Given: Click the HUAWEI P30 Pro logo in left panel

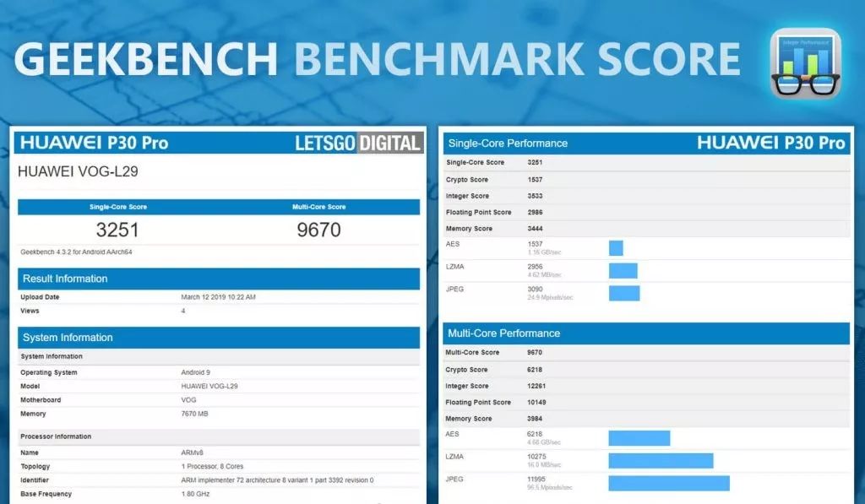Looking at the screenshot, I should (94, 143).
